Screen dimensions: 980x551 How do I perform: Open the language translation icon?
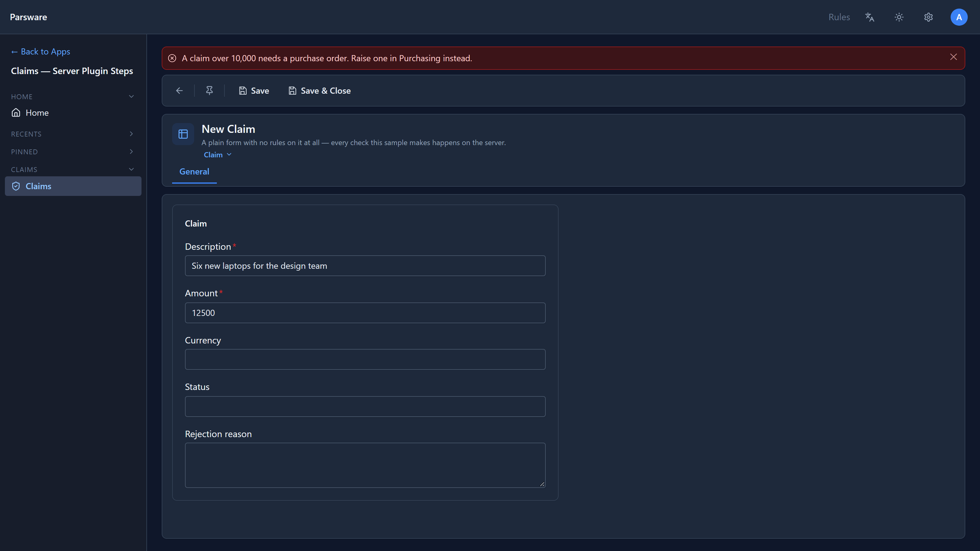point(870,17)
